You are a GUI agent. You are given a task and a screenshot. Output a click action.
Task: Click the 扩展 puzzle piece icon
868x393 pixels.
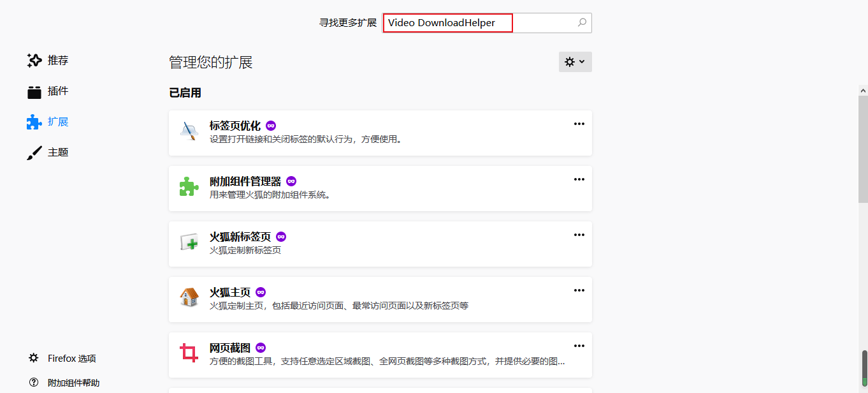tap(34, 122)
